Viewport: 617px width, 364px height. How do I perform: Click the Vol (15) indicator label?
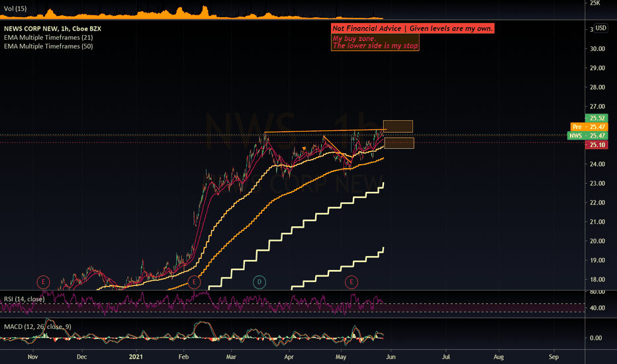15,9
